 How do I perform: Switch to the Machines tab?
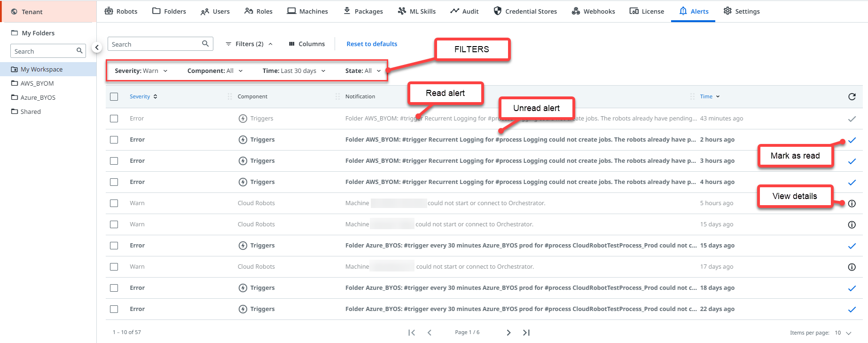[x=307, y=11]
